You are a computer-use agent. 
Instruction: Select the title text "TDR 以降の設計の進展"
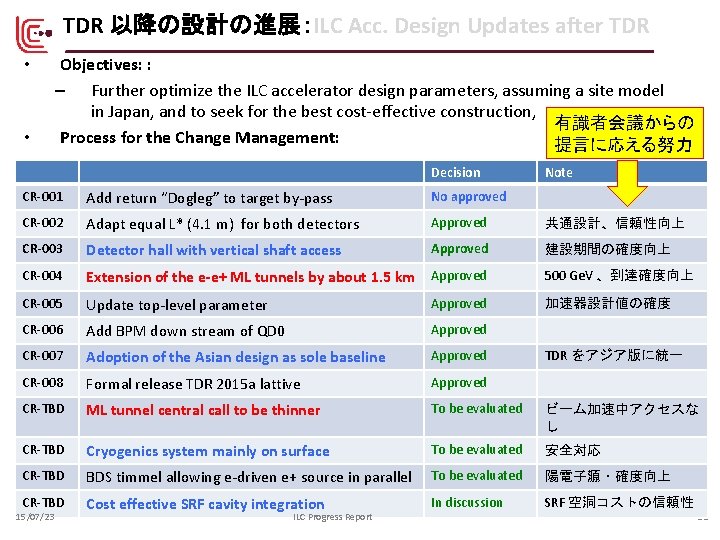click(182, 26)
